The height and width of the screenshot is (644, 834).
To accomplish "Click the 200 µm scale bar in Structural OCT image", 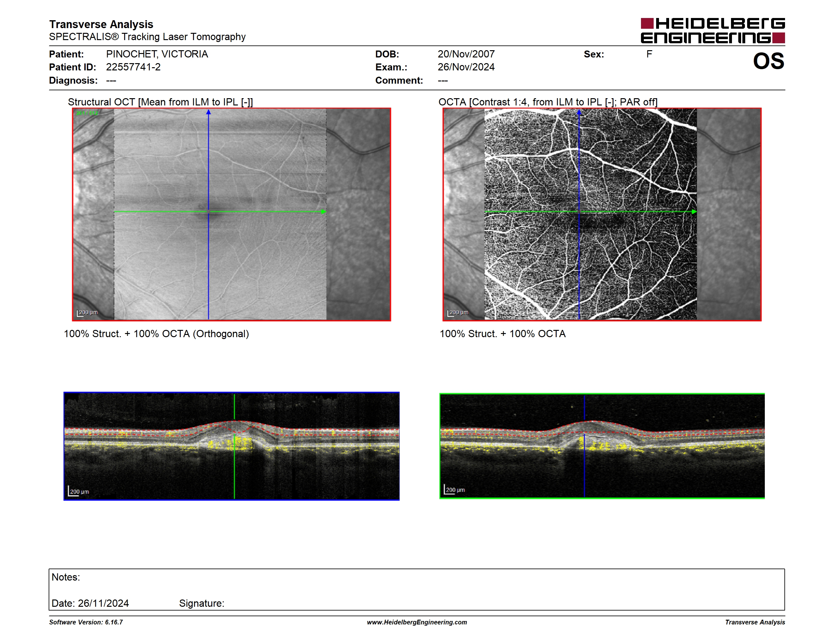I will [x=87, y=313].
